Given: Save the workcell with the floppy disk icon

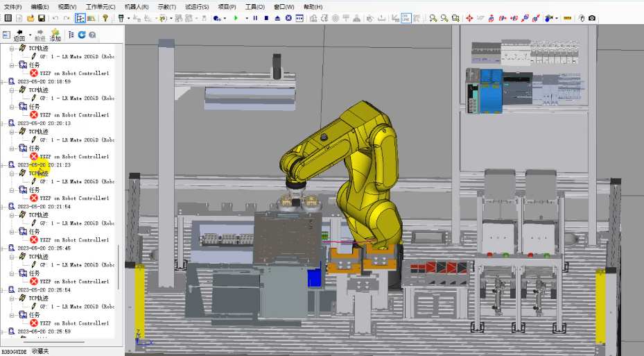Looking at the screenshot, I should click(42, 18).
